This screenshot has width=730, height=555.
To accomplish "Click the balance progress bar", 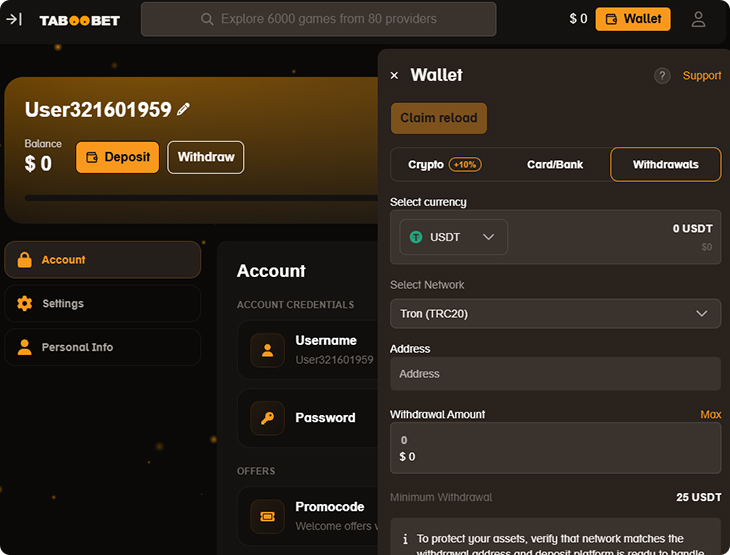I will coord(201,198).
